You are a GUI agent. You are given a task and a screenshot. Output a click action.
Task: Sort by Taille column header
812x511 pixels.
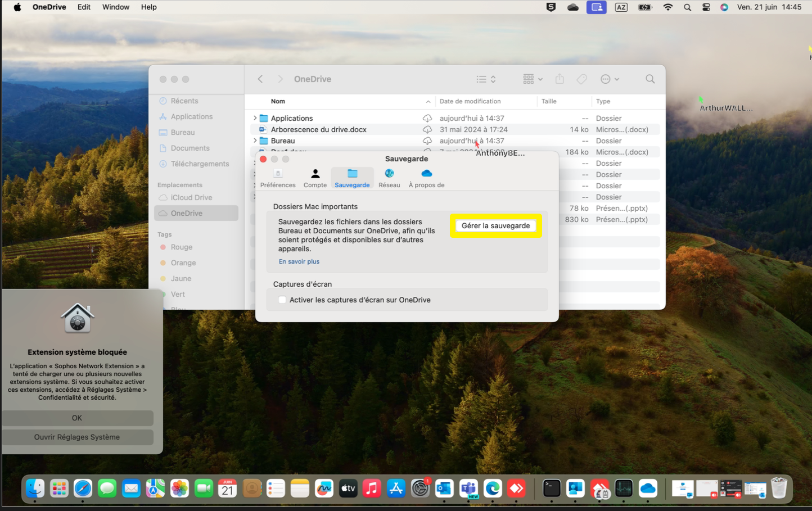click(549, 101)
